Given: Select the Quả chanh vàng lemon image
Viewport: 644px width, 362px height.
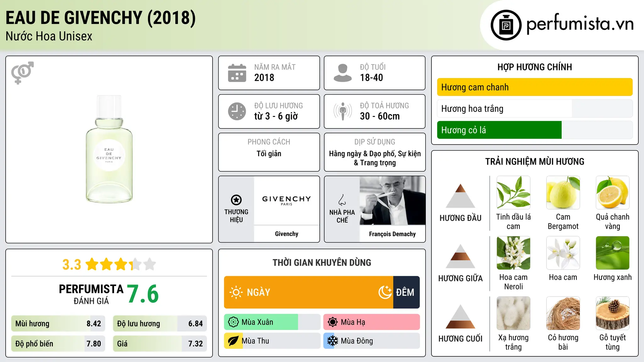Looking at the screenshot, I should pyautogui.click(x=613, y=193).
